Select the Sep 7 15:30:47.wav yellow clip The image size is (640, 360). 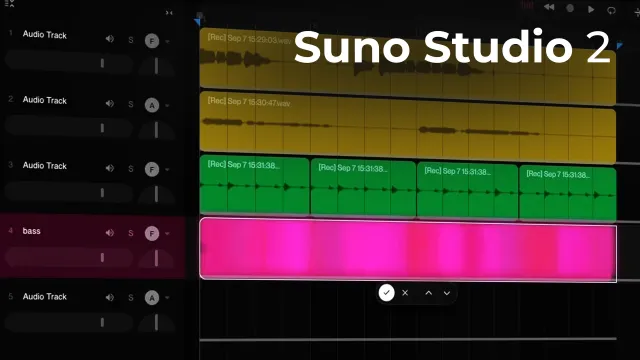(407, 127)
